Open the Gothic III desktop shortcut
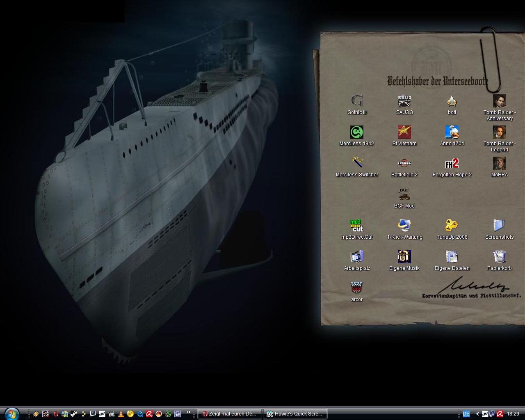The height and width of the screenshot is (420, 525). click(x=357, y=105)
